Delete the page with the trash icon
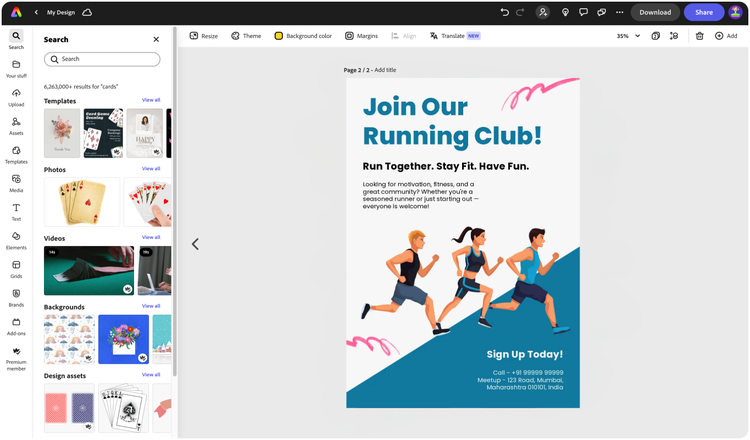Screen dimensions: 750x440 click(x=699, y=36)
